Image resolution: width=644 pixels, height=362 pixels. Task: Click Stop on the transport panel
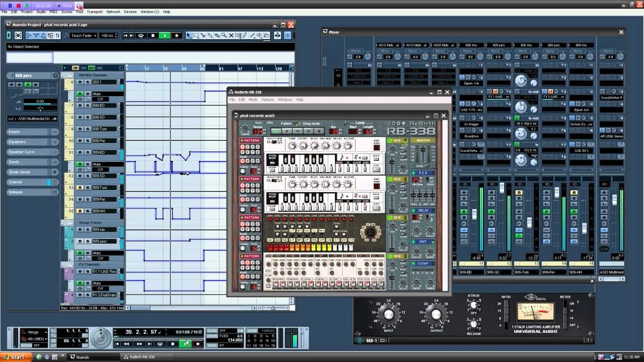(173, 344)
